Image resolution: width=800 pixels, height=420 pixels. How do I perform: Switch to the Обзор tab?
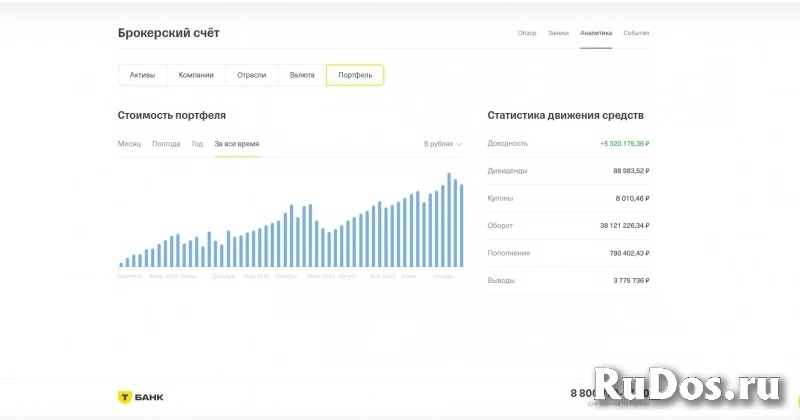[x=527, y=33]
